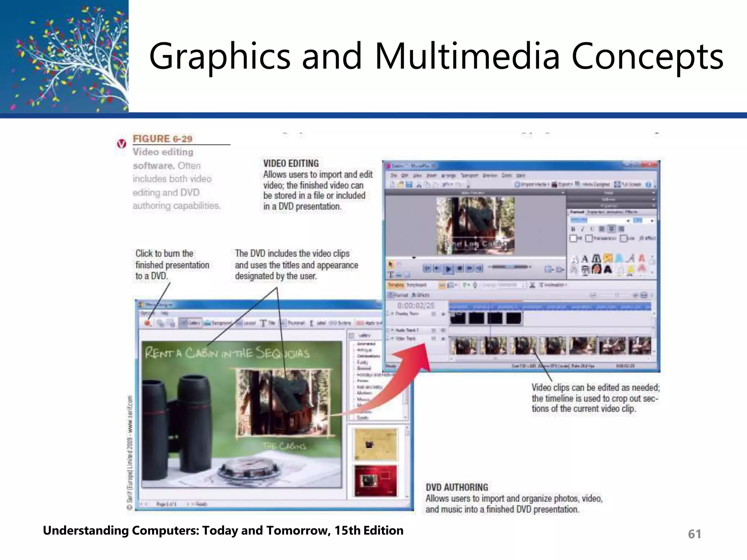
Task: Toggle the Fill checkbox
Action: 573,238
